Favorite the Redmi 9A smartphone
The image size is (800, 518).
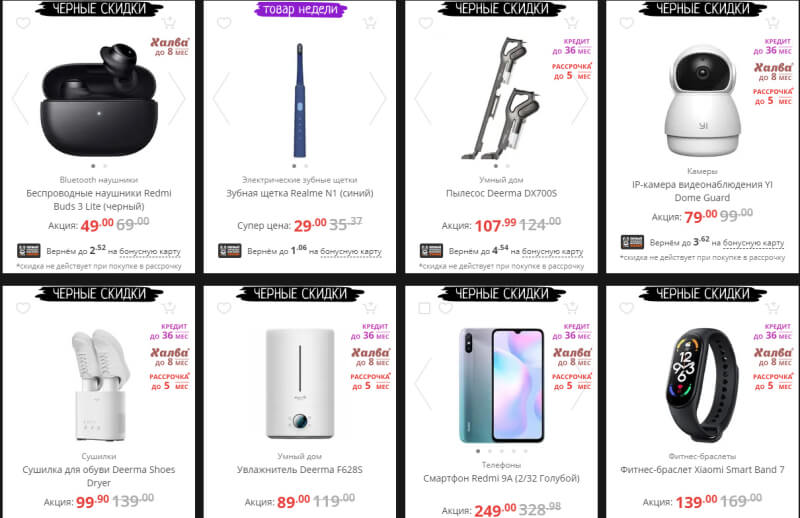coord(445,308)
